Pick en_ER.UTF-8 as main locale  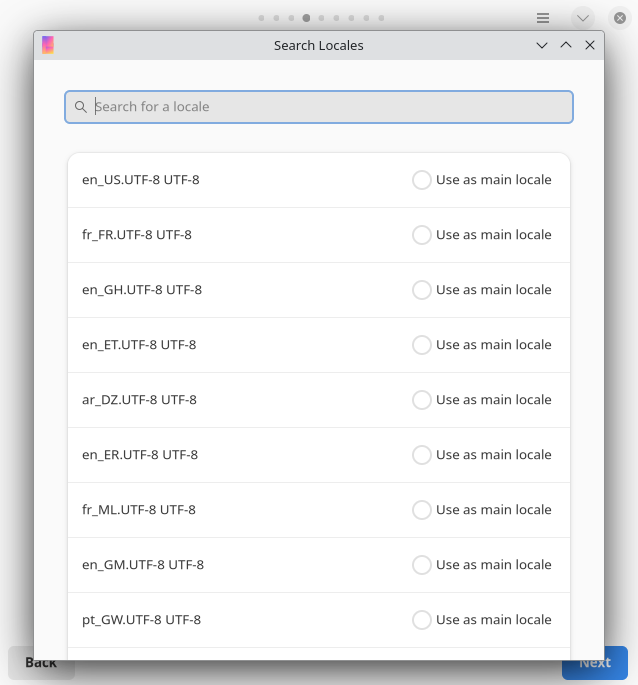(x=422, y=455)
